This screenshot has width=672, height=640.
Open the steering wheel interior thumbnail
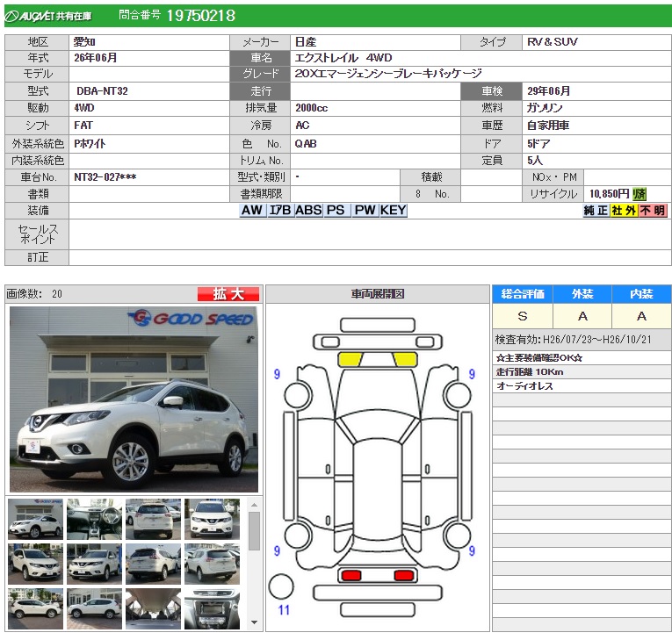94,519
